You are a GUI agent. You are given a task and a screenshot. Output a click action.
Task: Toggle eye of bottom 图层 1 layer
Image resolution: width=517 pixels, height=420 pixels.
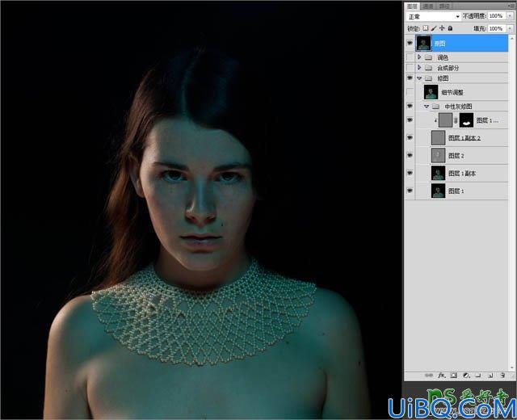pos(410,191)
